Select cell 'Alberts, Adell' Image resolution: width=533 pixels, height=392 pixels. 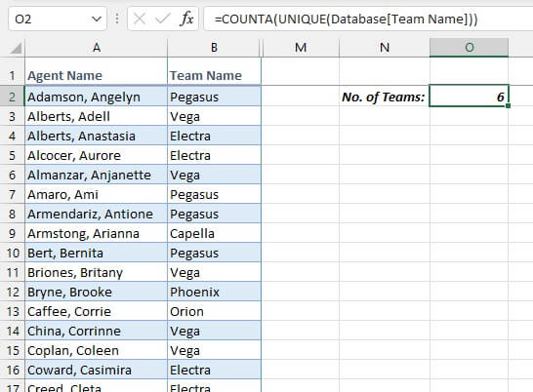click(97, 116)
